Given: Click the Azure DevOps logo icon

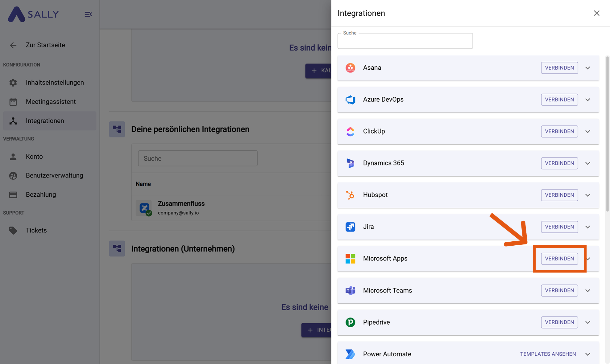Looking at the screenshot, I should point(350,100).
